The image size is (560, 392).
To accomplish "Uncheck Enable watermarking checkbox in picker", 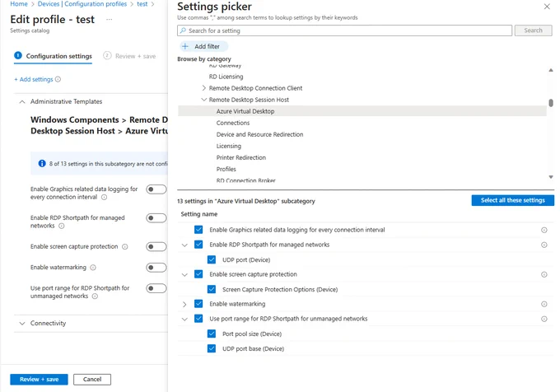I will point(198,304).
